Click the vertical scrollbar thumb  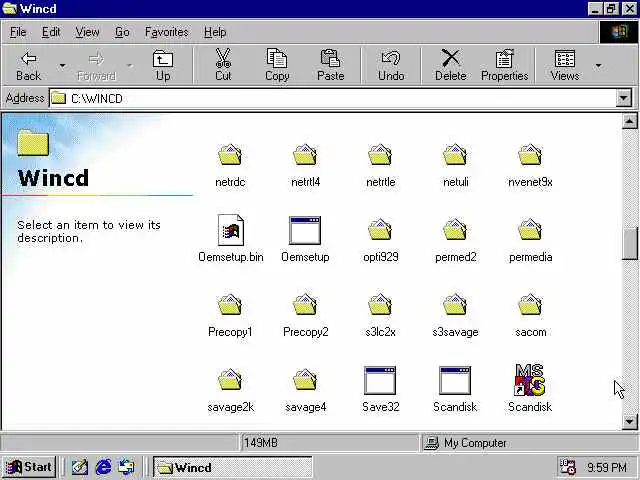click(629, 244)
